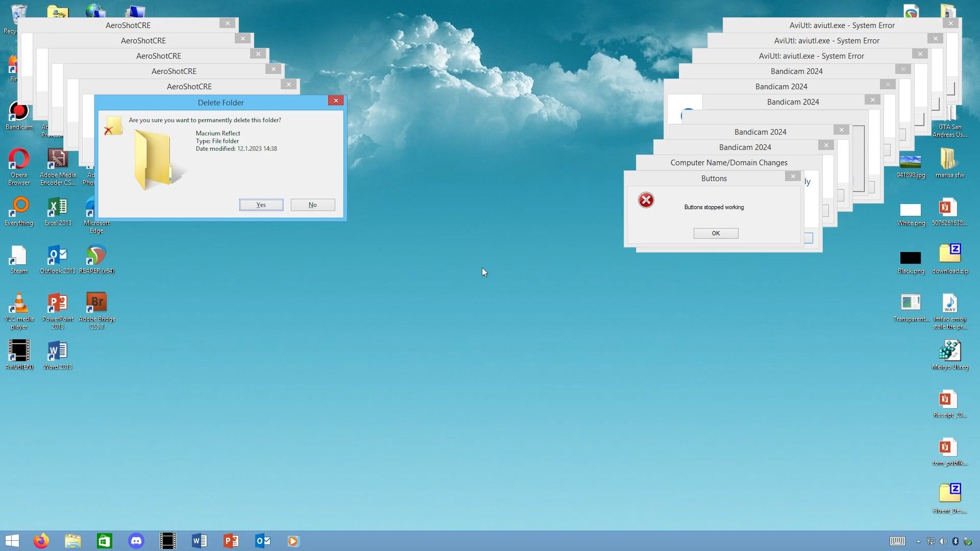This screenshot has height=551, width=980.
Task: Open PowerPoint from the taskbar
Action: point(231,541)
